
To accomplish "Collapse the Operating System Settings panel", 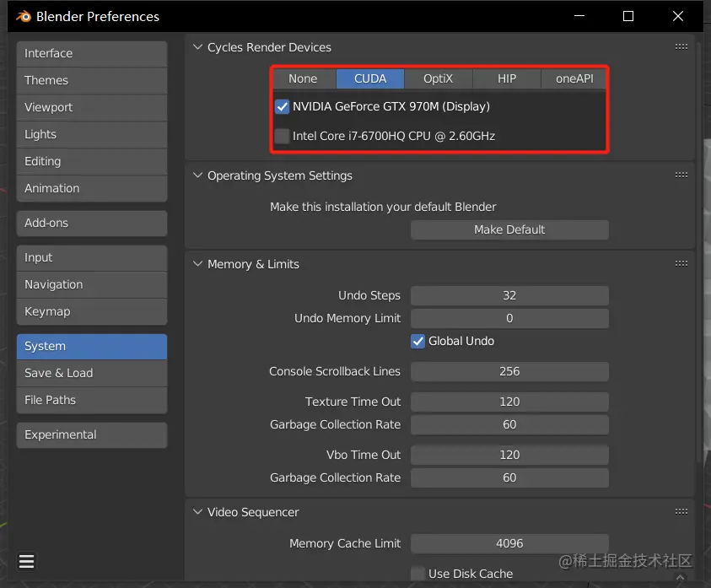I will (x=197, y=175).
